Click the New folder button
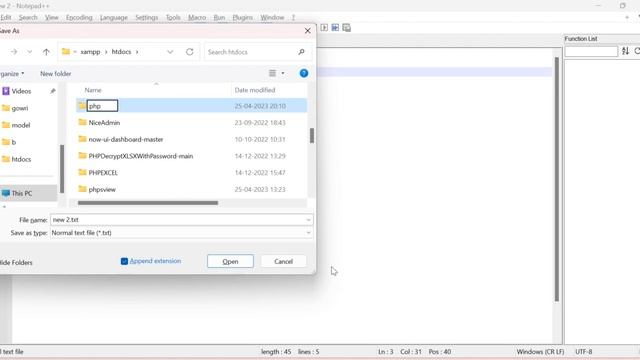Screen dimensions: 640x360 pyautogui.click(x=56, y=73)
